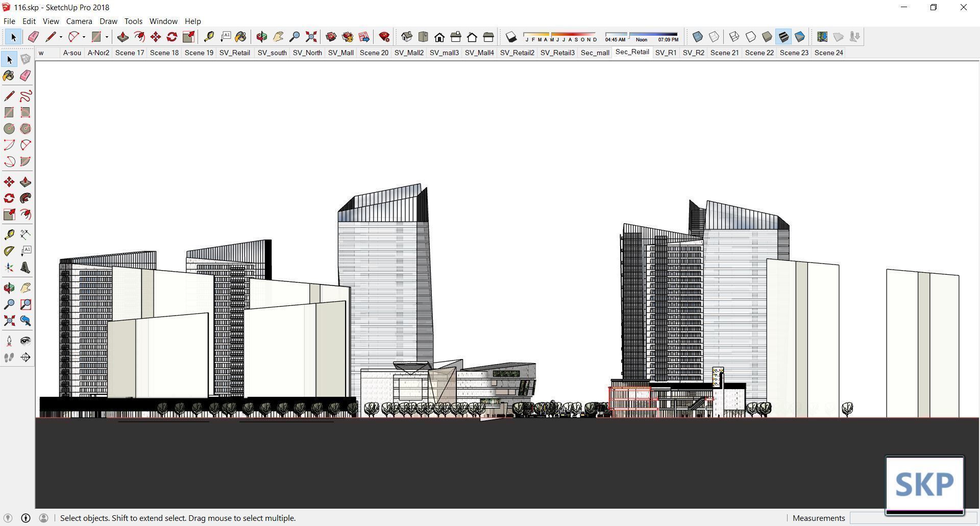Viewport: 980px width, 526px height.
Task: Switch to the Scene 17 tab
Action: click(130, 53)
